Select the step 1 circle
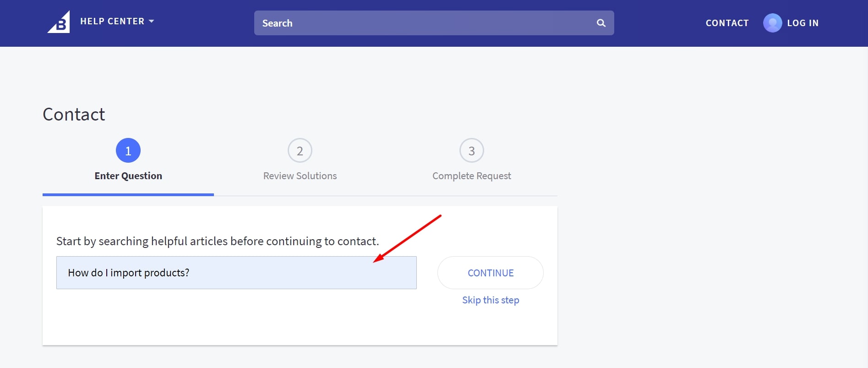This screenshot has height=368, width=868. tap(128, 150)
